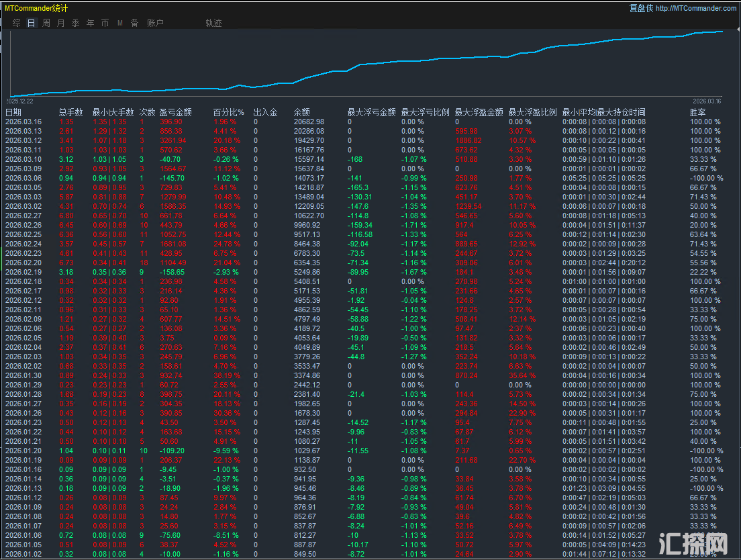Open the 周 weekly statistics tab
741x560 pixels.
click(46, 23)
